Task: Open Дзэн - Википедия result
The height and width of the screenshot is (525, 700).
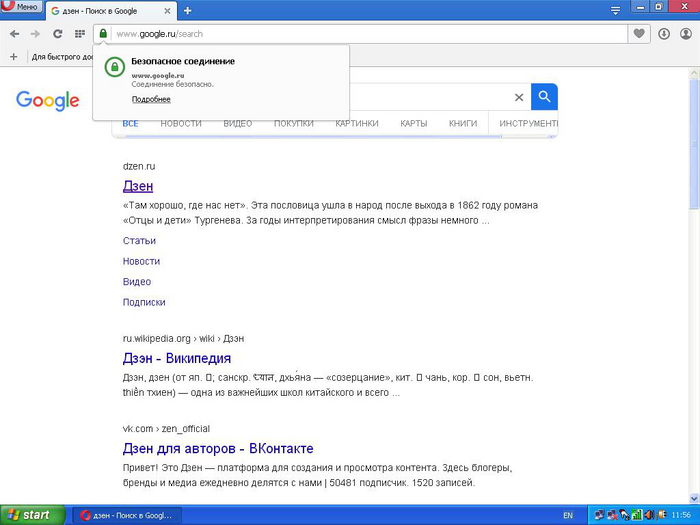Action: pyautogui.click(x=177, y=358)
